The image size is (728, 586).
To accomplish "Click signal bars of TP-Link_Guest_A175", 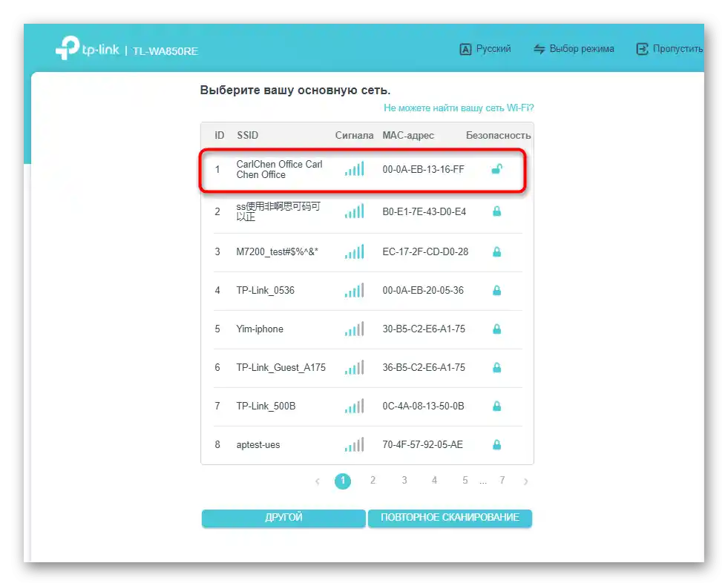I will [x=354, y=367].
